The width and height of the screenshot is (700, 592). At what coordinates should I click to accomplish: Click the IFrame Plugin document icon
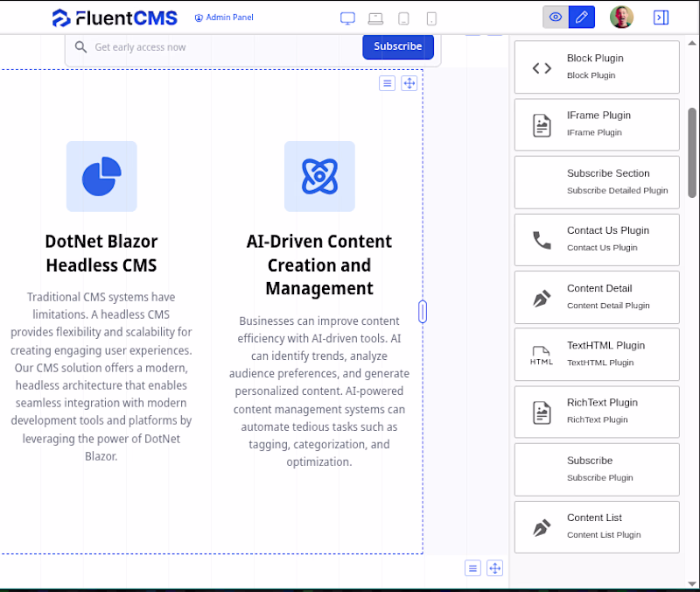click(x=542, y=125)
